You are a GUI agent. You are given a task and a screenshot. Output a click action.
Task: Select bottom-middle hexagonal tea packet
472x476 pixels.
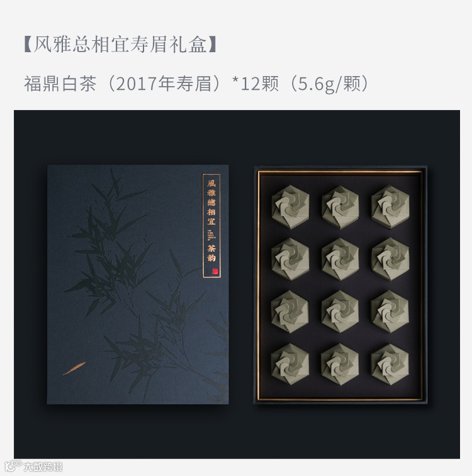[x=340, y=364]
